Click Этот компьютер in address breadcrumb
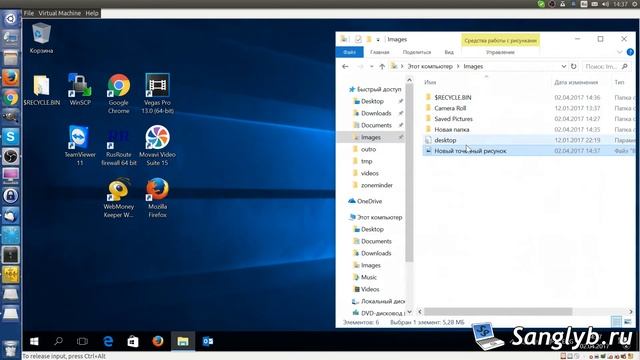 pyautogui.click(x=430, y=66)
